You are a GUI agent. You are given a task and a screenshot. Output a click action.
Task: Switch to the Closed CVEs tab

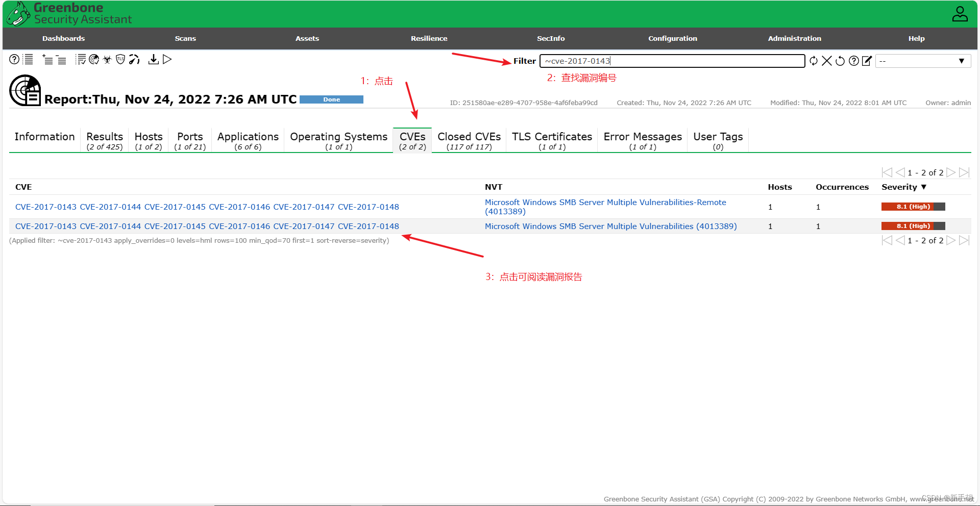click(469, 140)
